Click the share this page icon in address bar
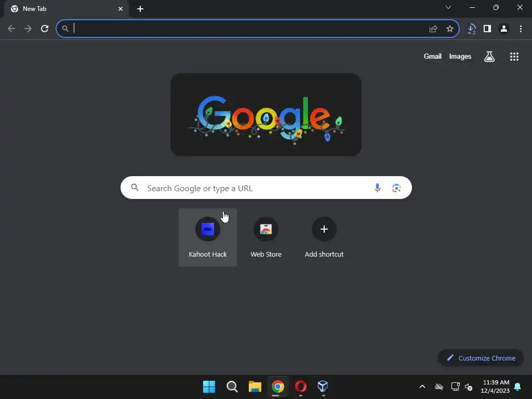Image resolution: width=532 pixels, height=399 pixels. 433,29
